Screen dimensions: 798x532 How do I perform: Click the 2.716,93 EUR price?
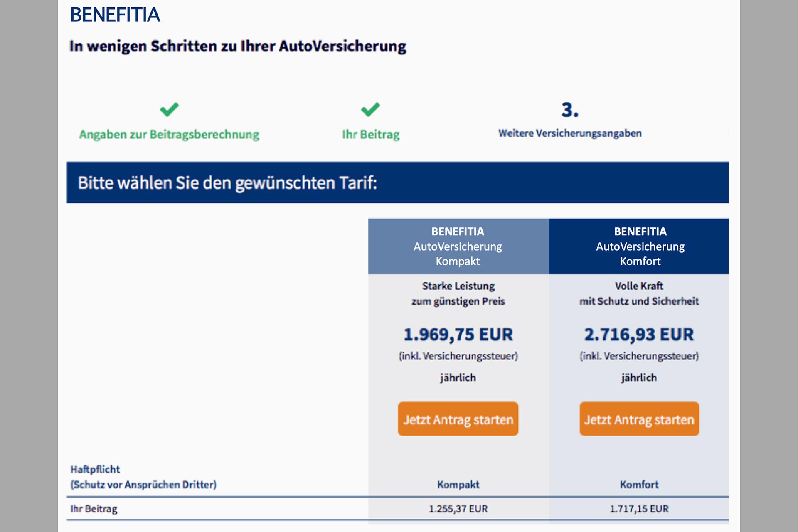tap(639, 335)
